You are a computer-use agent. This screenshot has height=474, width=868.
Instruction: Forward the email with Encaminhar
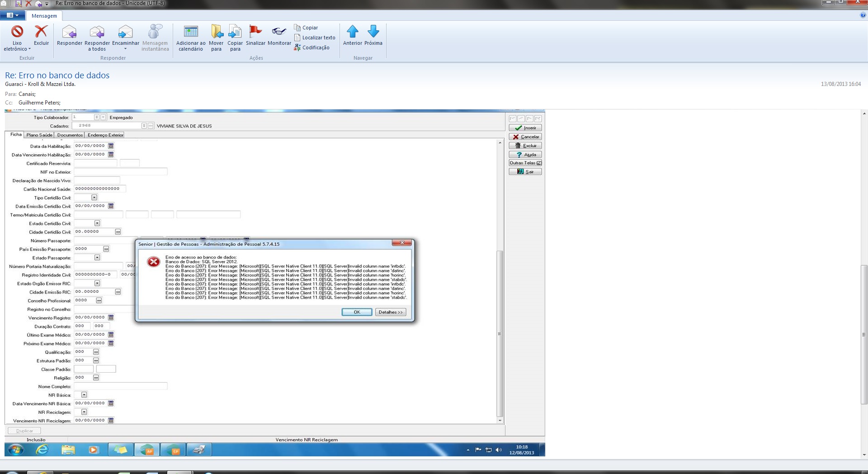pos(125,32)
